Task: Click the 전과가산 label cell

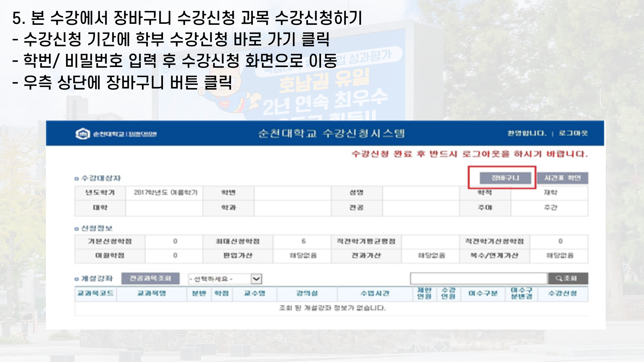Action: (366, 256)
